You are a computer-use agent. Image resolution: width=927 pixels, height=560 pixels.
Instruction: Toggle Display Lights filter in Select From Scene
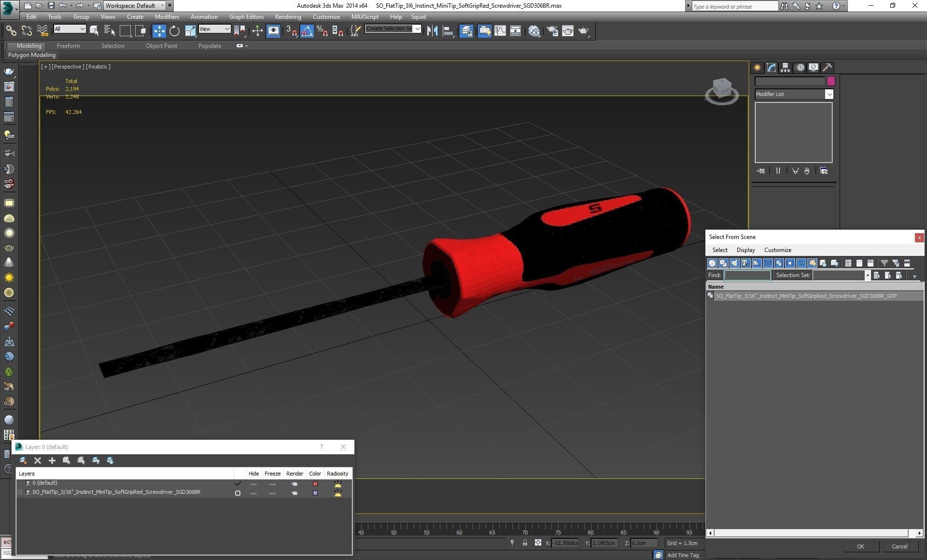(734, 263)
